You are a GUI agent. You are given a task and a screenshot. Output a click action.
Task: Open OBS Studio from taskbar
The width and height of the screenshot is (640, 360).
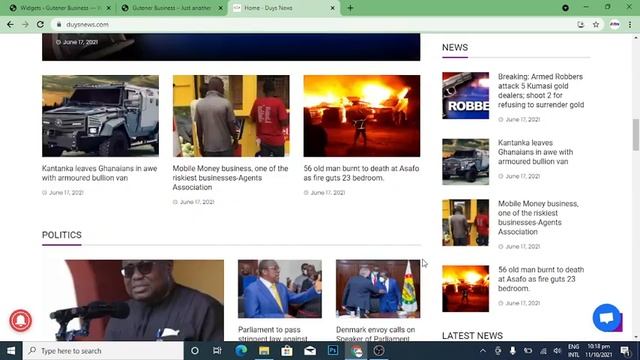pos(379,351)
